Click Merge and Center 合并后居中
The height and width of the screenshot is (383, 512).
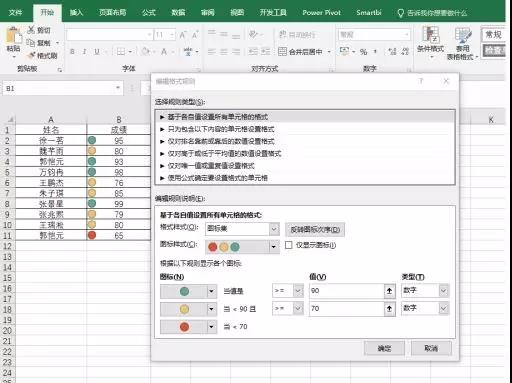coord(301,52)
